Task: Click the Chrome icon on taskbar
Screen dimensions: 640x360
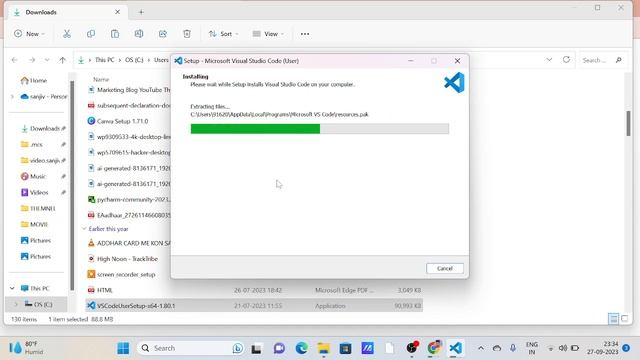Action: point(434,348)
